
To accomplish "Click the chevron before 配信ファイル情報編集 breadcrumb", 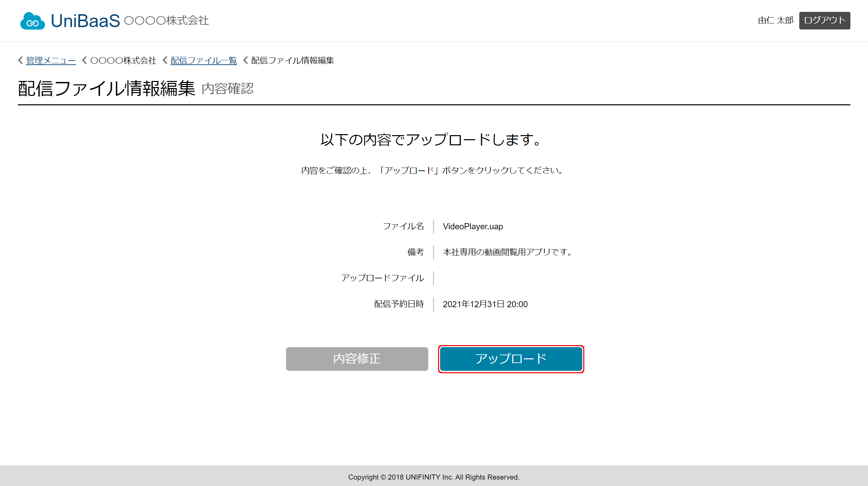I will click(x=246, y=60).
